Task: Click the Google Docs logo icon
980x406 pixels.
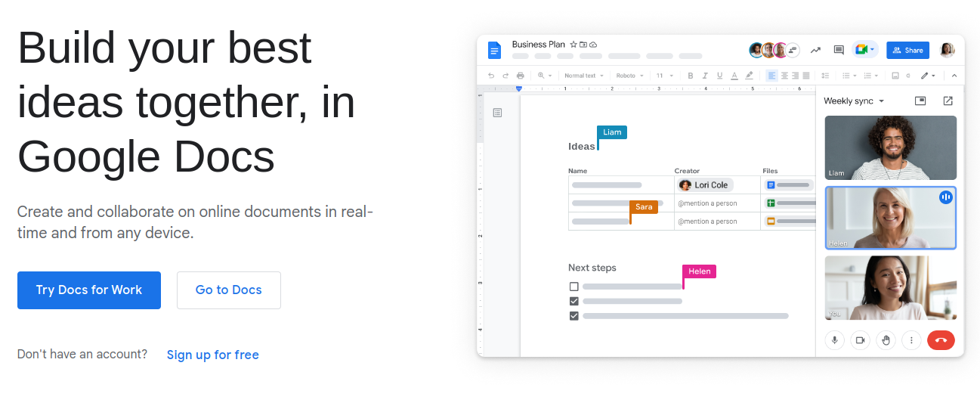Action: coord(494,50)
